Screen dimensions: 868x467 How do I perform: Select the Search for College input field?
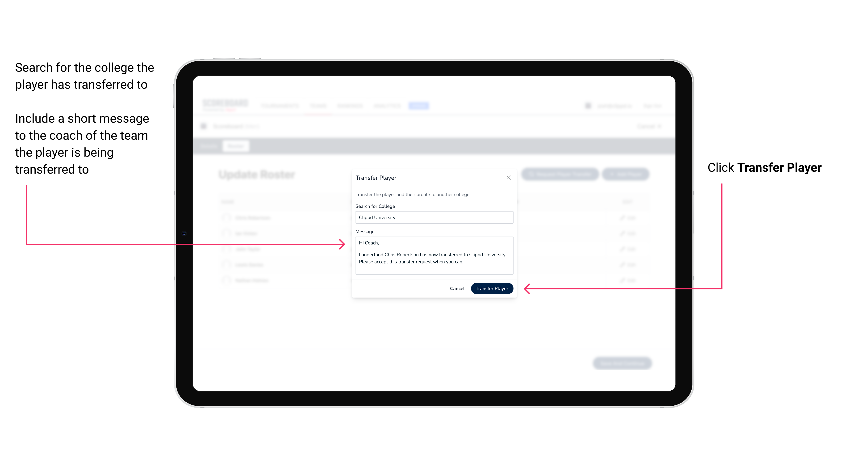point(433,217)
